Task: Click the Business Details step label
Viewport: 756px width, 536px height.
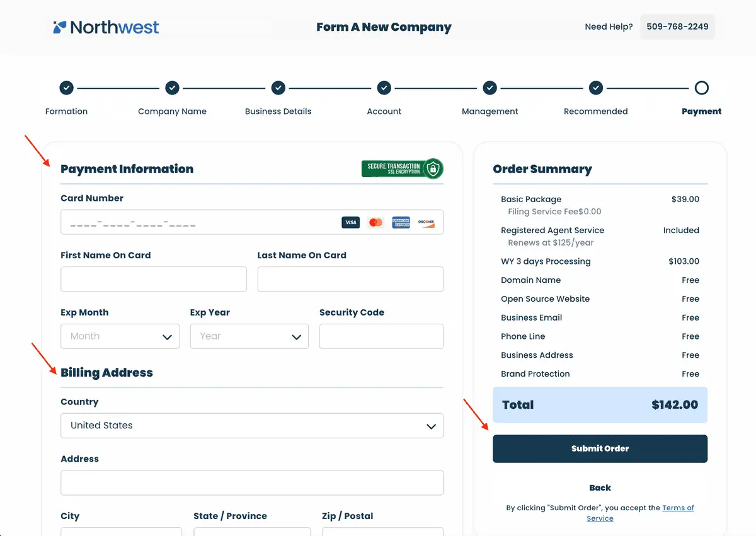Action: (x=278, y=111)
